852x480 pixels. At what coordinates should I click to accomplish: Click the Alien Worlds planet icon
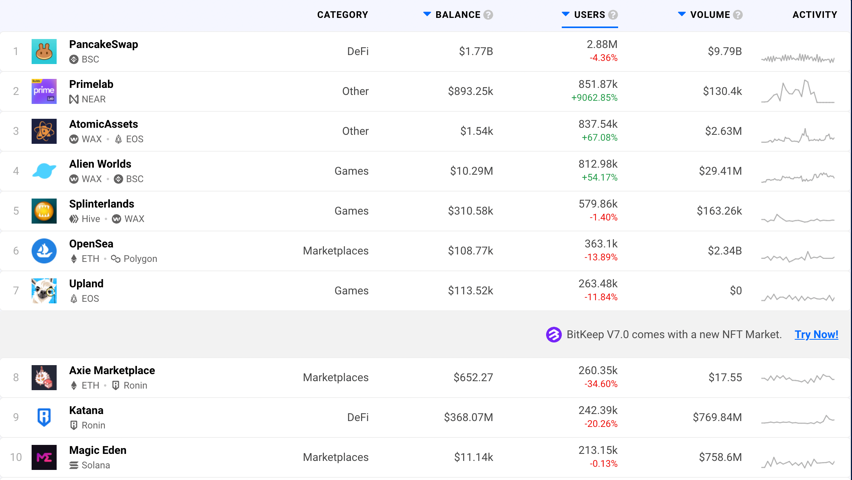coord(44,171)
